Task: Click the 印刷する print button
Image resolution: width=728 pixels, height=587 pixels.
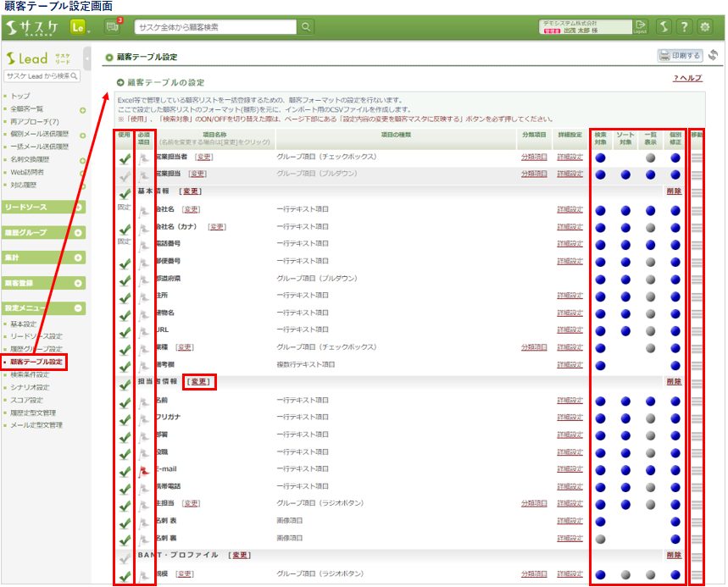Action: [x=681, y=56]
